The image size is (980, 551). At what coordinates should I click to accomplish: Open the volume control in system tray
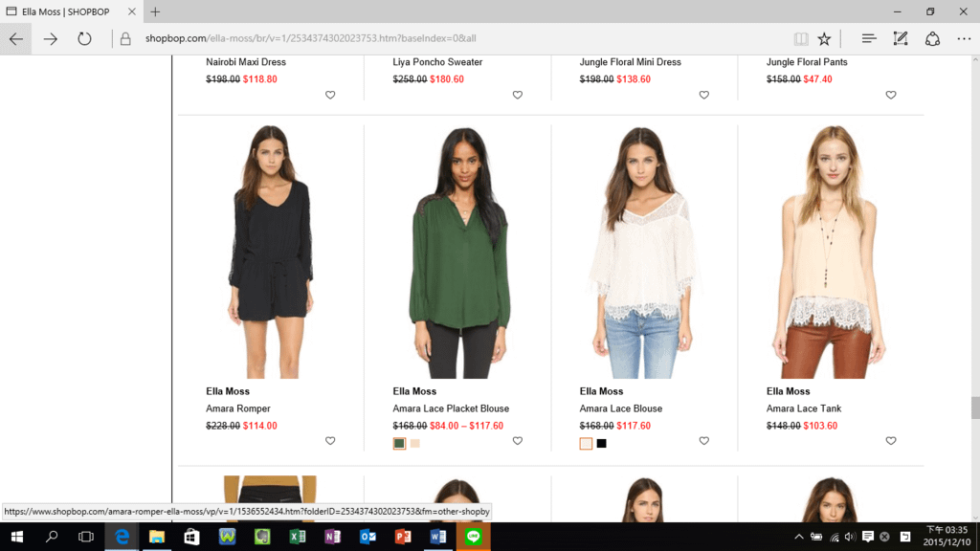pyautogui.click(x=850, y=537)
